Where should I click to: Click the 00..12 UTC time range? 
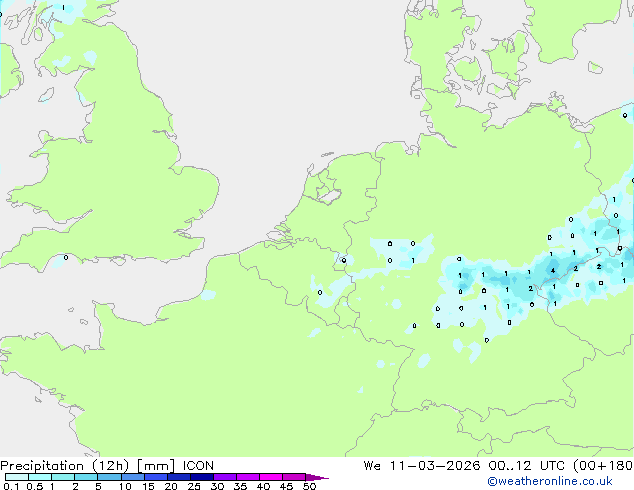pos(529,466)
